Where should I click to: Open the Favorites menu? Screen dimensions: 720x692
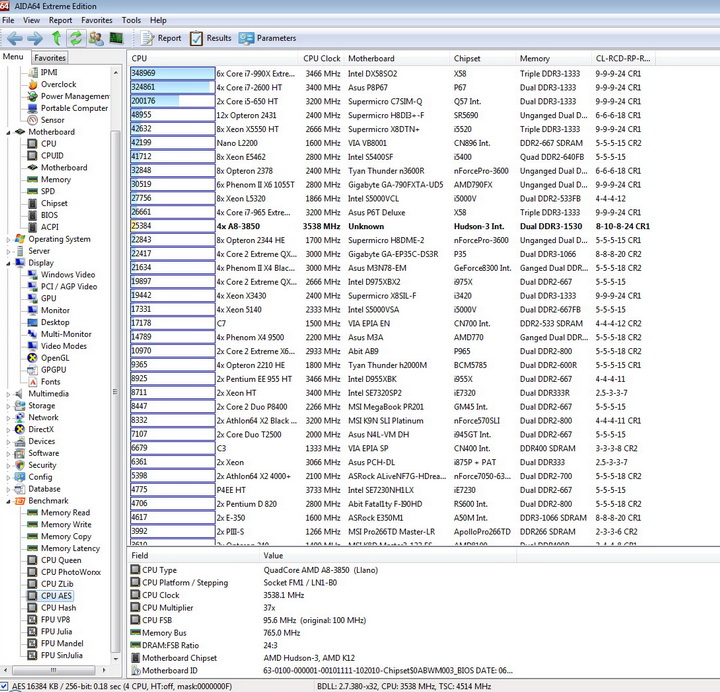96,20
